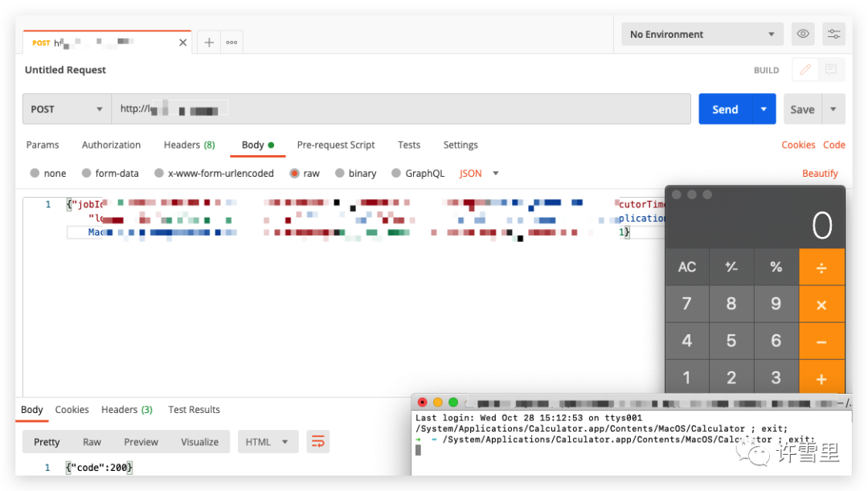Switch response view to Raw
Screen dimensions: 868x491
[92, 442]
